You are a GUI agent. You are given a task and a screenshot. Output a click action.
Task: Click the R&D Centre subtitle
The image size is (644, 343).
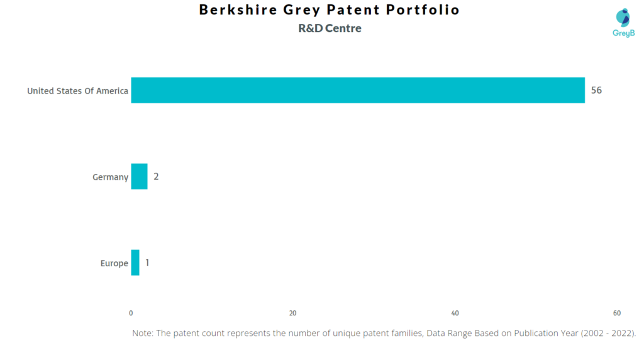click(x=330, y=28)
